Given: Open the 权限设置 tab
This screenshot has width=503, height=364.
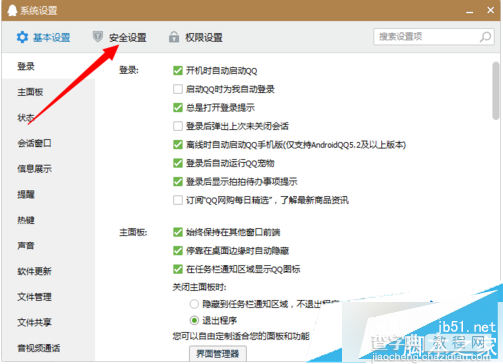Looking at the screenshot, I should [196, 37].
